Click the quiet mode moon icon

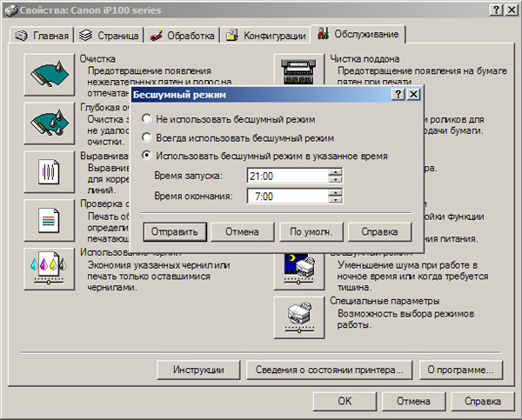(x=299, y=270)
